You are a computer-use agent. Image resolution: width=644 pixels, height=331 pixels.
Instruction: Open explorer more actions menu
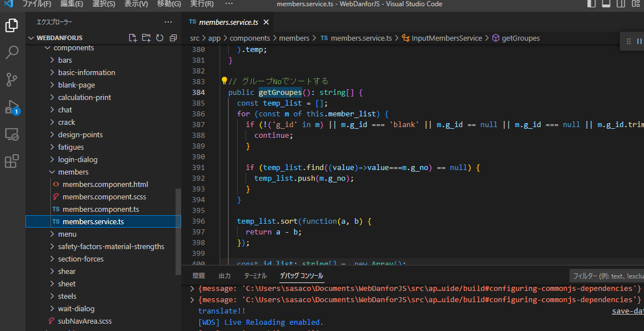(168, 22)
